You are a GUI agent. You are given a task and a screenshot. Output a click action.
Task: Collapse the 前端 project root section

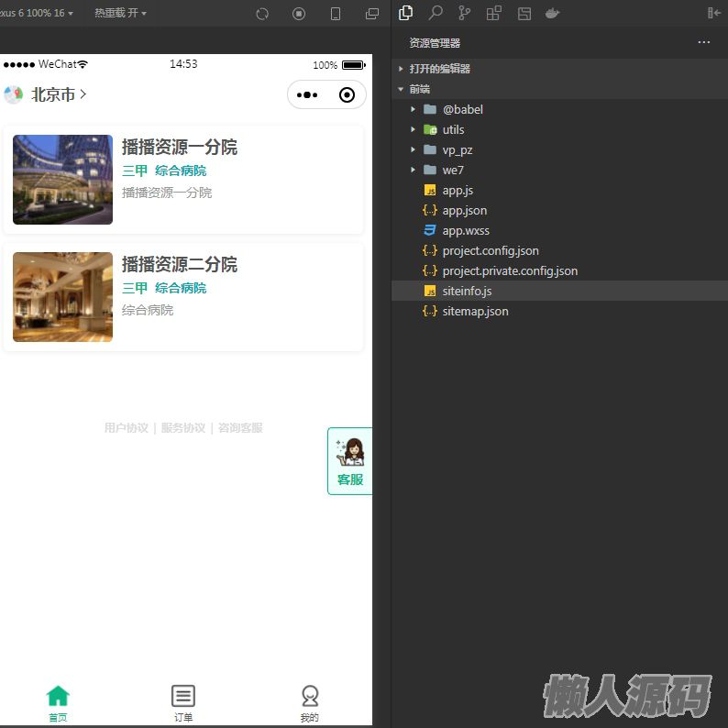coord(419,89)
